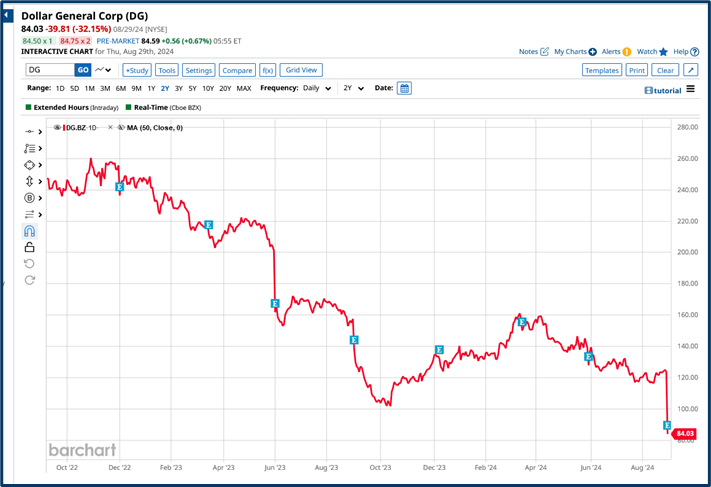This screenshot has height=487, width=711.
Task: Open the date calendar picker icon
Action: click(404, 89)
